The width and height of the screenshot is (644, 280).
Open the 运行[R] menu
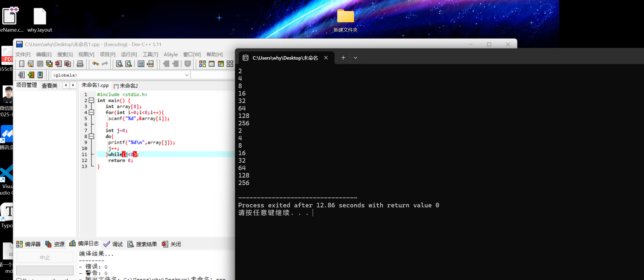[129, 54]
